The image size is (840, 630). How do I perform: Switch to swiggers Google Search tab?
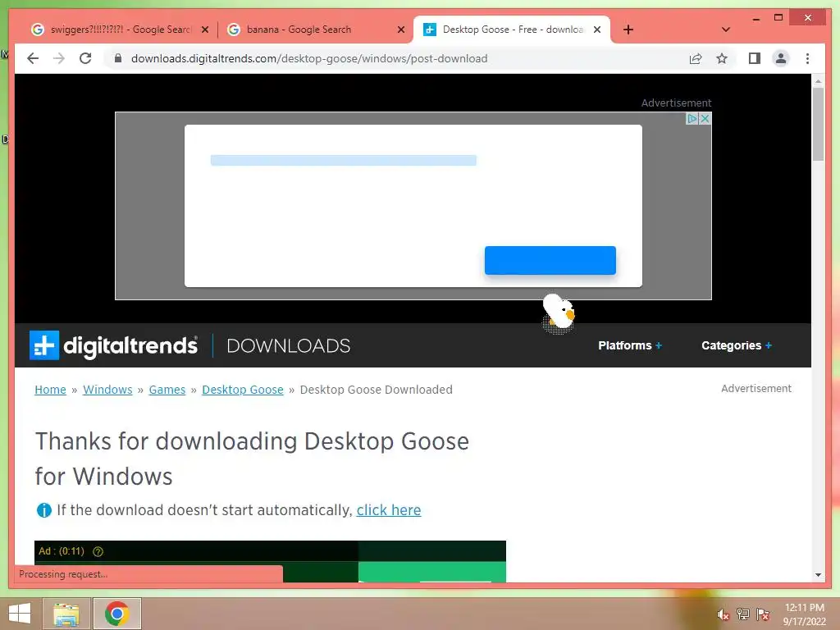click(x=119, y=30)
